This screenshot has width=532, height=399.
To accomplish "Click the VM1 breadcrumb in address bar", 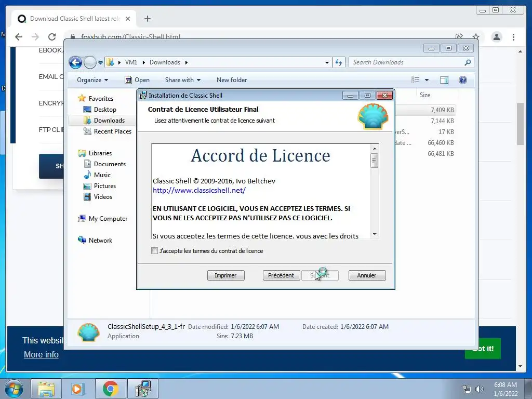I will coord(131,62).
